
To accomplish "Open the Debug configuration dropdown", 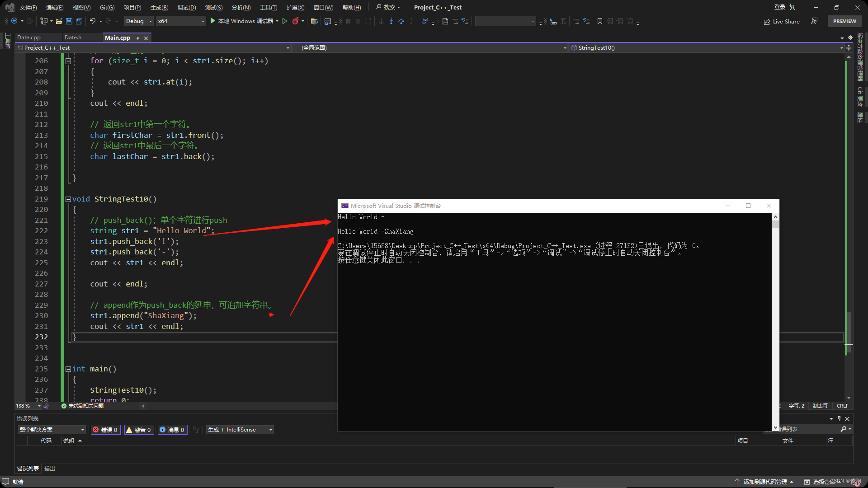I will [139, 21].
